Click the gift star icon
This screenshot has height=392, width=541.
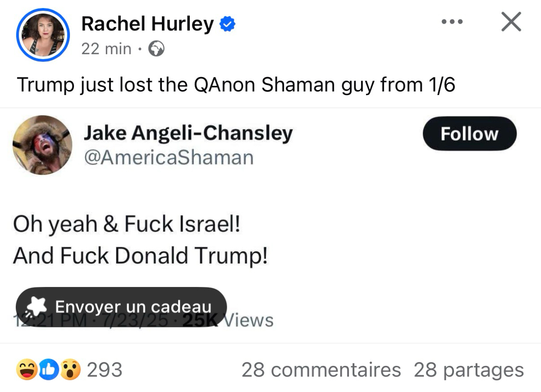[x=37, y=307]
